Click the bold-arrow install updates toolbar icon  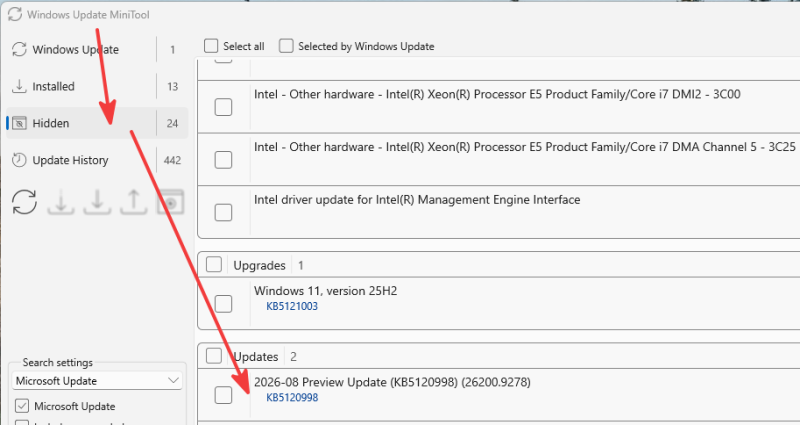(97, 202)
